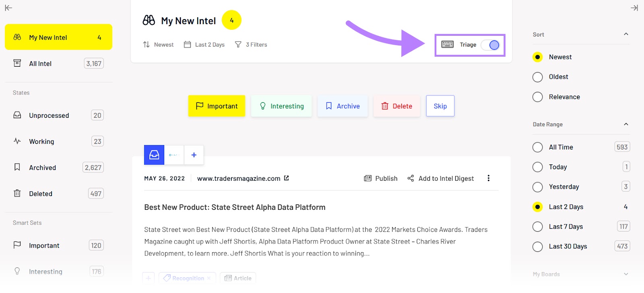Open the external link icon beside tradersmagazine.com
Viewport: 644px width, 293px height.
(287, 178)
